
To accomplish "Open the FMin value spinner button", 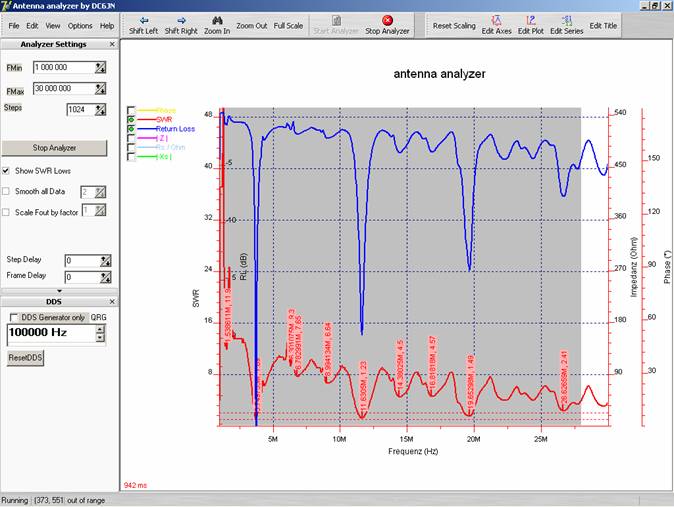I will pos(100,67).
